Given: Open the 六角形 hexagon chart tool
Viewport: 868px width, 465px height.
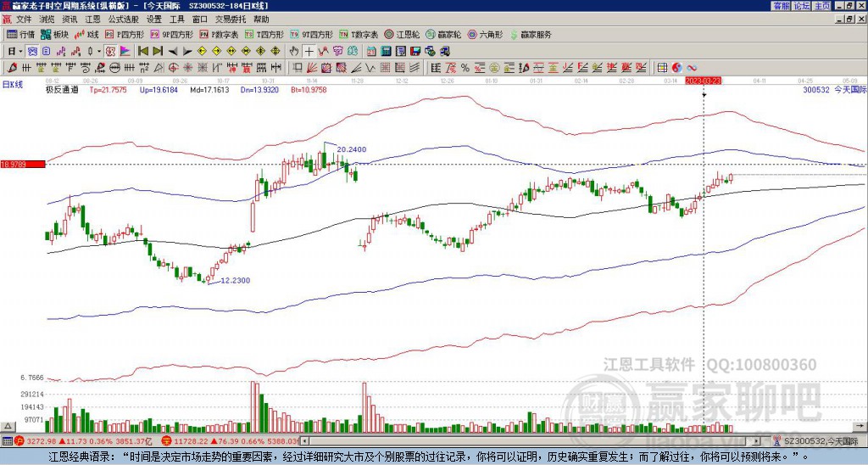Looking at the screenshot, I should tap(486, 34).
